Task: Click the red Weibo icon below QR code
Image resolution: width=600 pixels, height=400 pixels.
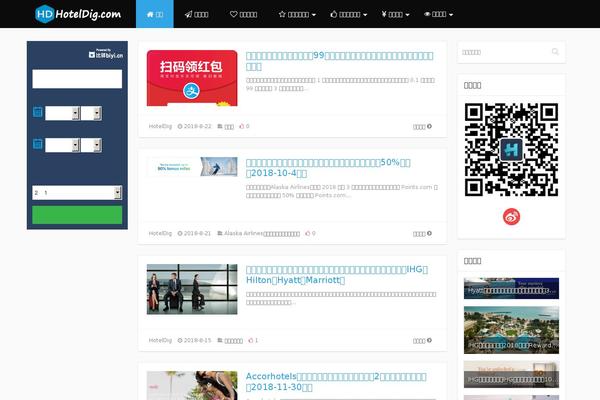Action: (x=511, y=217)
